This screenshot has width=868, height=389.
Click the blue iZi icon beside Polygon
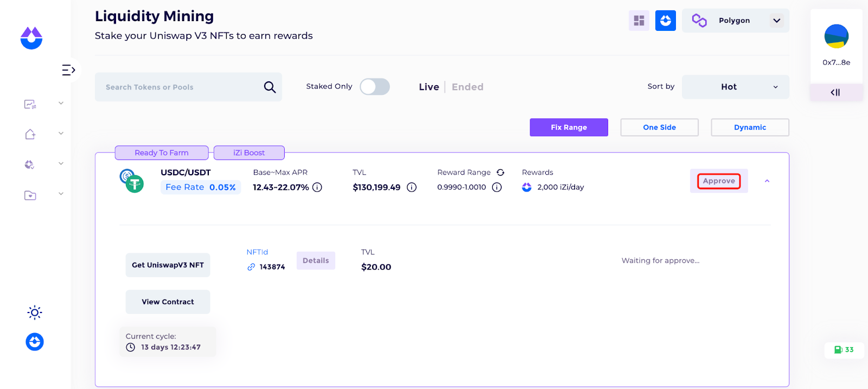click(x=666, y=21)
